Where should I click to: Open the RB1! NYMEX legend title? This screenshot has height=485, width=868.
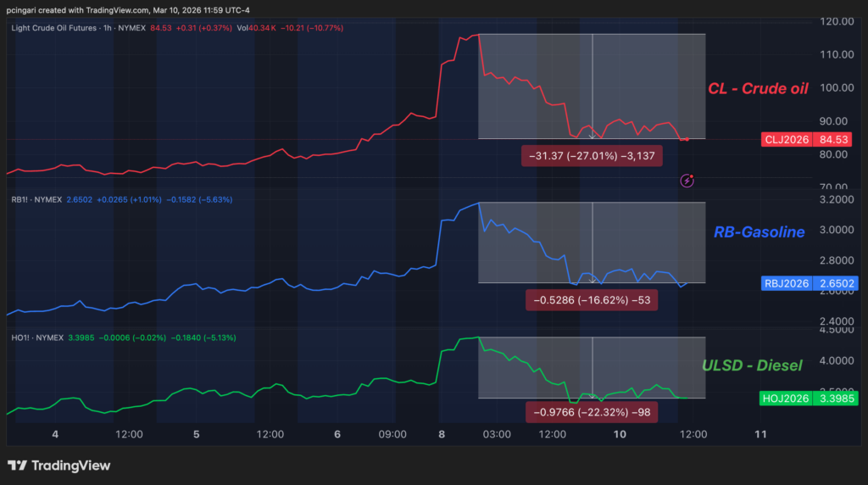tap(36, 200)
